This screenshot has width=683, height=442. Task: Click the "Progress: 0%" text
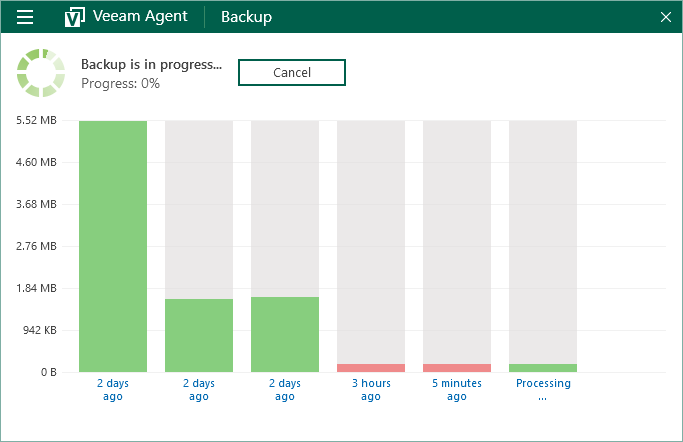click(121, 83)
